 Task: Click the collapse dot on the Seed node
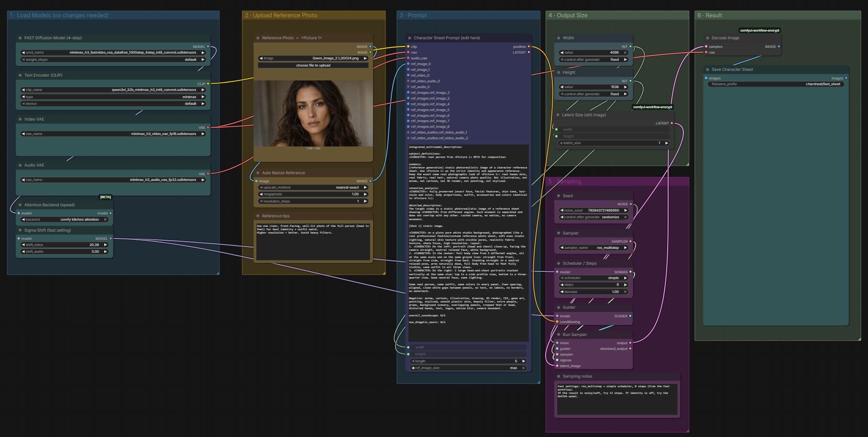pos(559,196)
